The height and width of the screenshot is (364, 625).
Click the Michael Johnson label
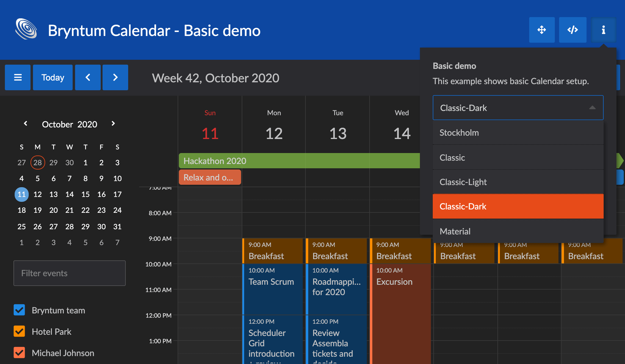63,353
